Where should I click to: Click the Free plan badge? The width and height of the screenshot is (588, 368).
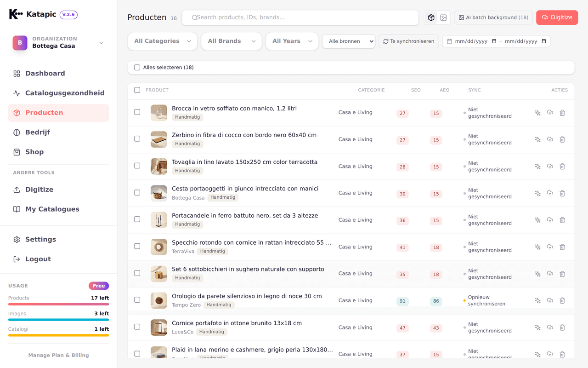click(x=99, y=286)
